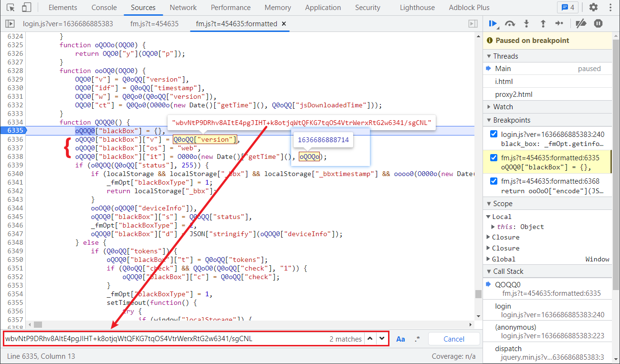Uncheck the fm.js formatted:6368 breakpoint checkbox

pos(494,181)
